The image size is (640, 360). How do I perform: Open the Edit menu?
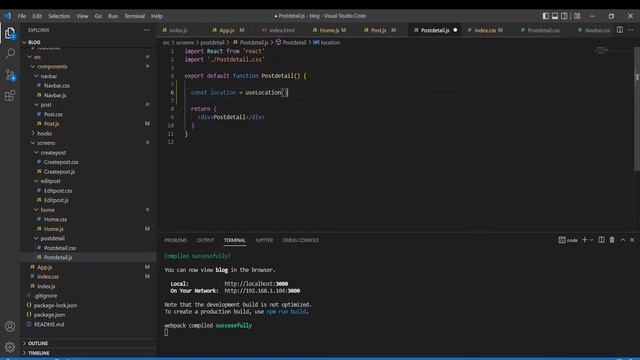coord(37,16)
